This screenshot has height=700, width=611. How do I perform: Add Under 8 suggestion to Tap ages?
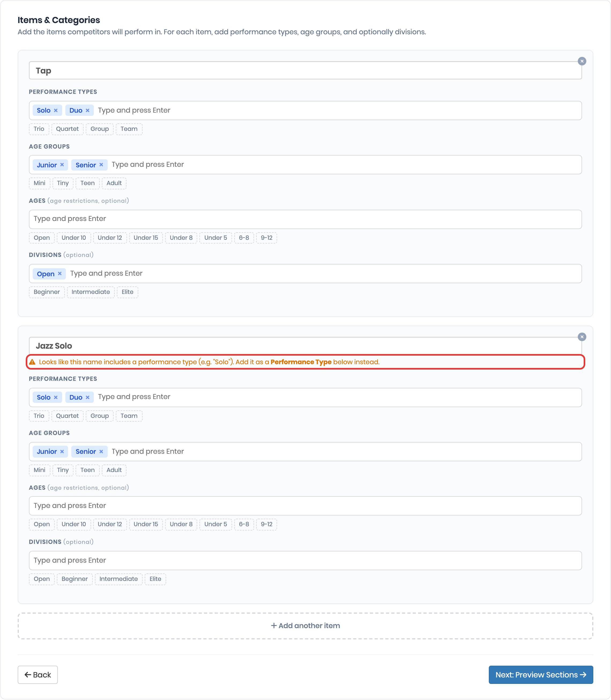(x=181, y=238)
